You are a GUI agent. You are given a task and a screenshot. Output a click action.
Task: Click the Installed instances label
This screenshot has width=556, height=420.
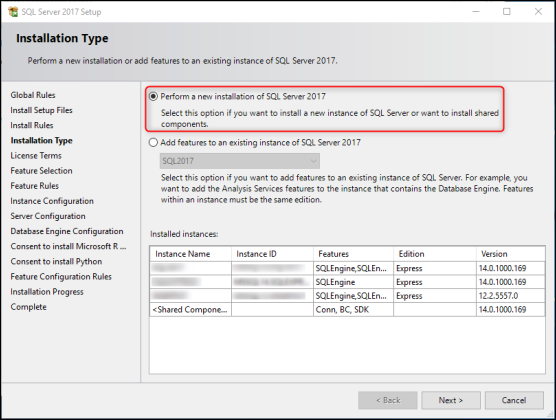[x=184, y=234]
